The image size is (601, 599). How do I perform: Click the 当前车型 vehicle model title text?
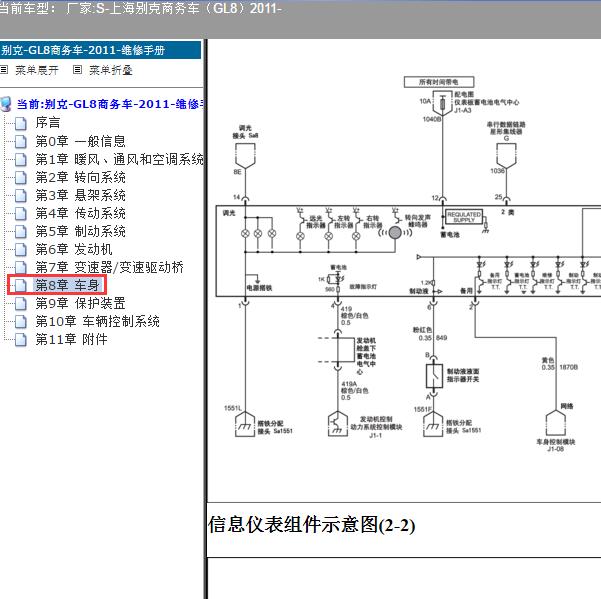click(x=140, y=8)
